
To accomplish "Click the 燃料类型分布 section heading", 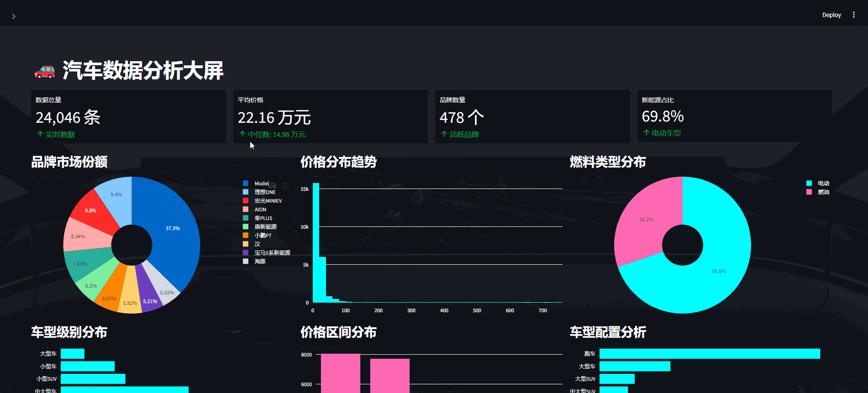I will tap(608, 162).
